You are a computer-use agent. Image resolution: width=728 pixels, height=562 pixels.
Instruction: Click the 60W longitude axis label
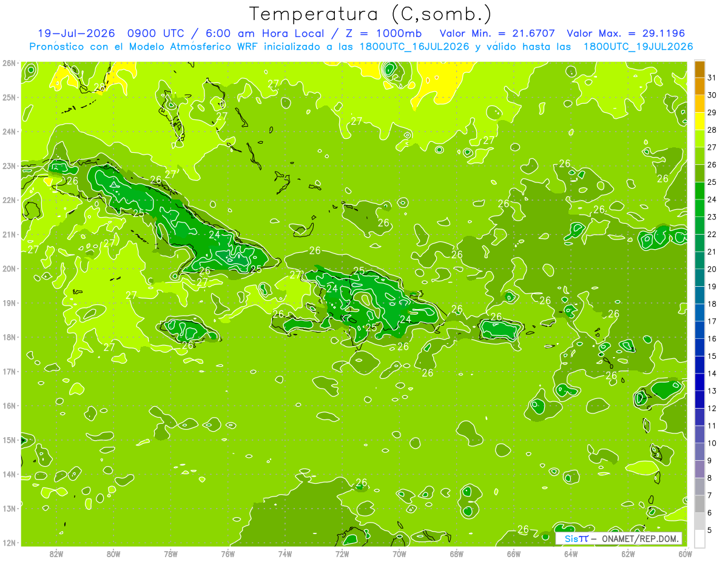686,554
